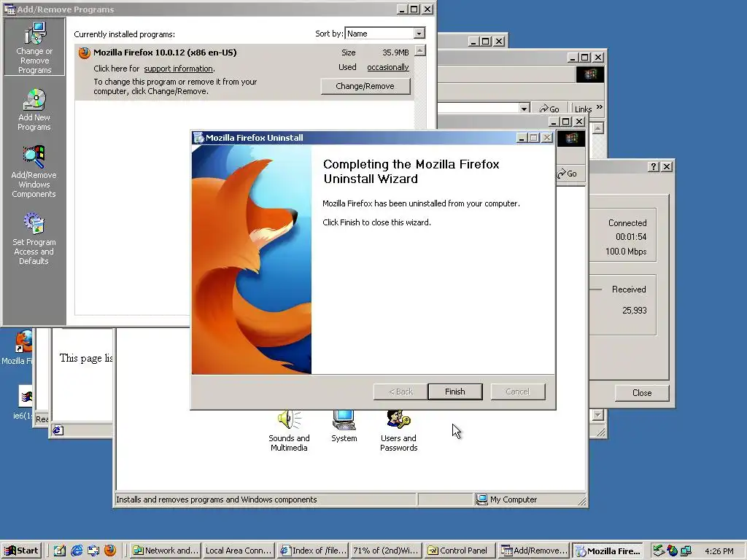Image resolution: width=747 pixels, height=560 pixels.
Task: Click the Add/Remove Programs title bar icon
Action: point(9,9)
